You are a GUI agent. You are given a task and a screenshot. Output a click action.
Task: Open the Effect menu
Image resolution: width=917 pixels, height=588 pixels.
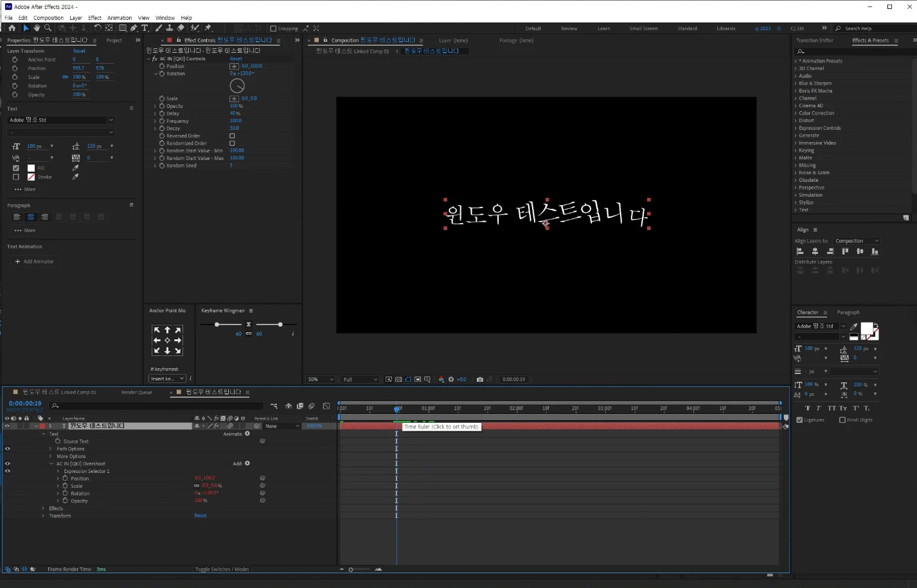pos(94,18)
